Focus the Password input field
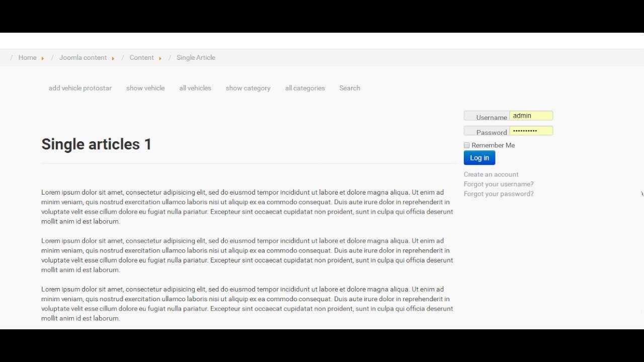 531,131
